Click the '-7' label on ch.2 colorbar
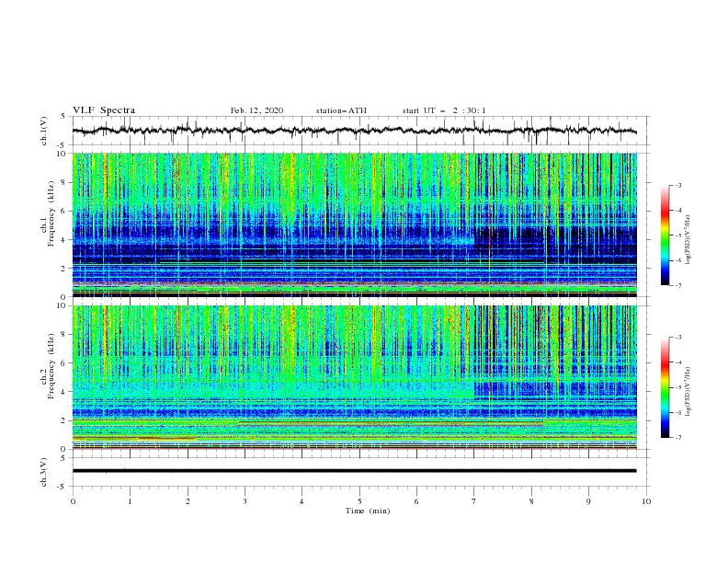Image resolution: width=728 pixels, height=563 pixels. (x=677, y=438)
